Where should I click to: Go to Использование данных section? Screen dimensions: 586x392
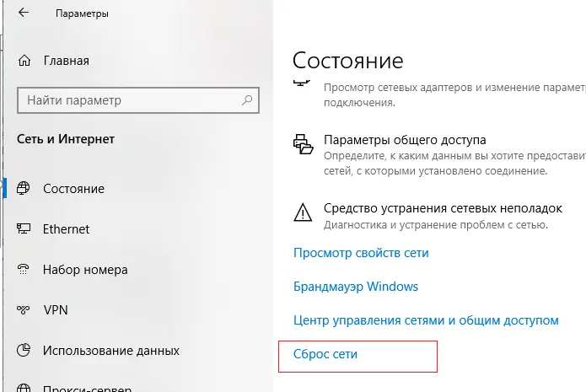(111, 351)
